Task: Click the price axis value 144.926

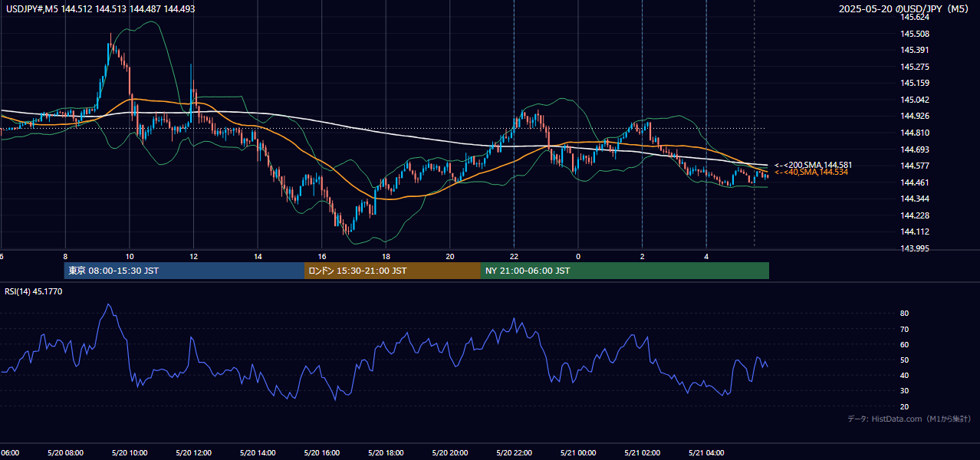Action: [916, 117]
